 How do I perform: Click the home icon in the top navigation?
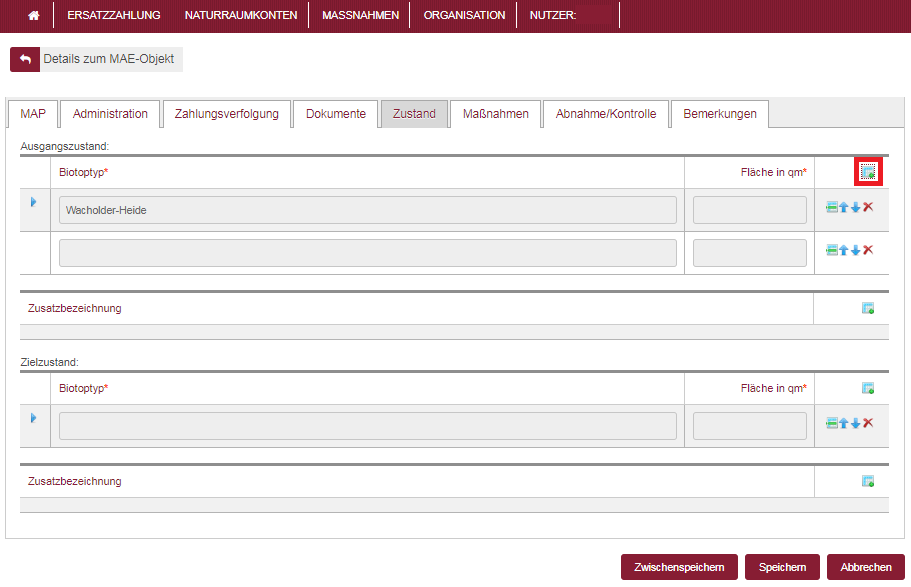(x=33, y=15)
